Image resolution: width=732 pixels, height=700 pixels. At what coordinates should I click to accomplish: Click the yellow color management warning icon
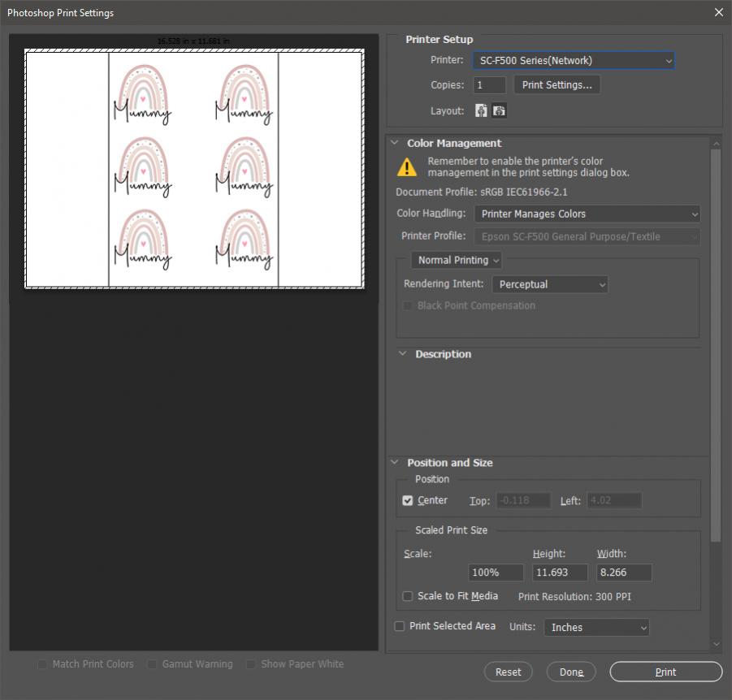(406, 167)
